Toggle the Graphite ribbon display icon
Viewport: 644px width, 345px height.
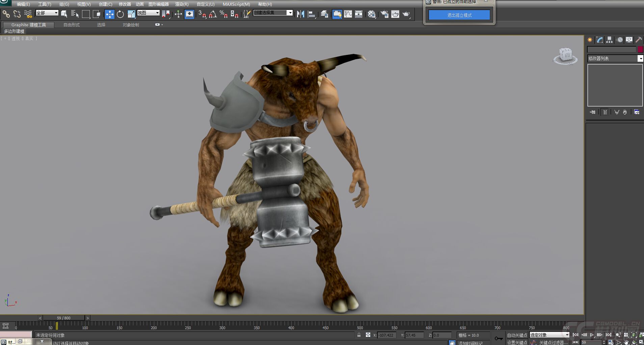point(337,14)
